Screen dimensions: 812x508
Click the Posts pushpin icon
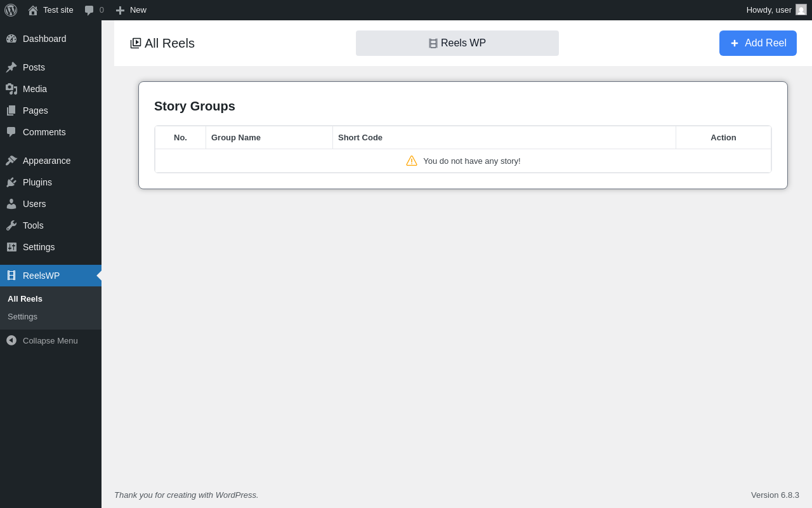click(11, 67)
